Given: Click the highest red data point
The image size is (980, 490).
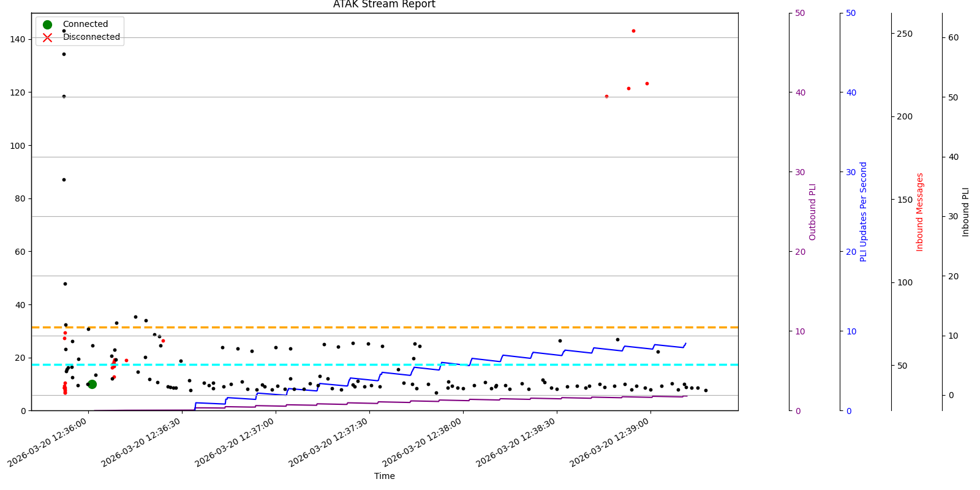Looking at the screenshot, I should click(633, 31).
